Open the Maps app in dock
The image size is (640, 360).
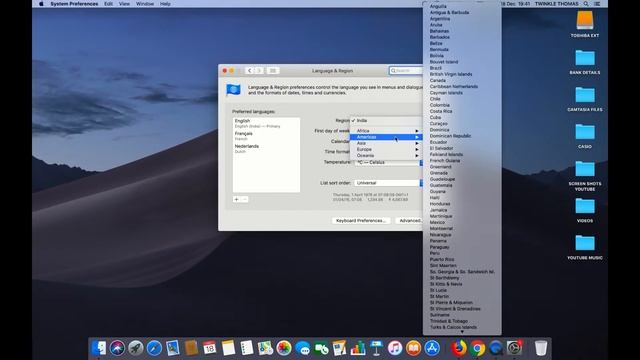[x=265, y=348]
